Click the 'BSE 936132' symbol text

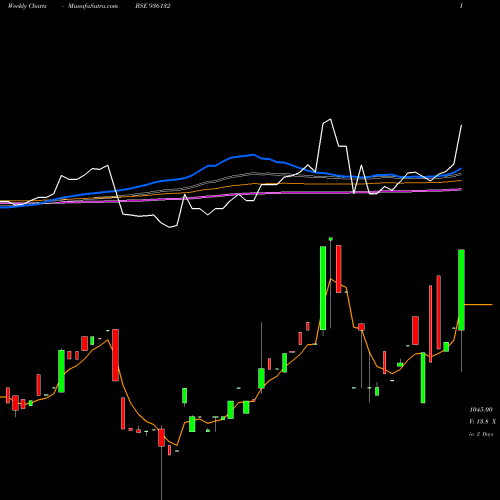153,6
